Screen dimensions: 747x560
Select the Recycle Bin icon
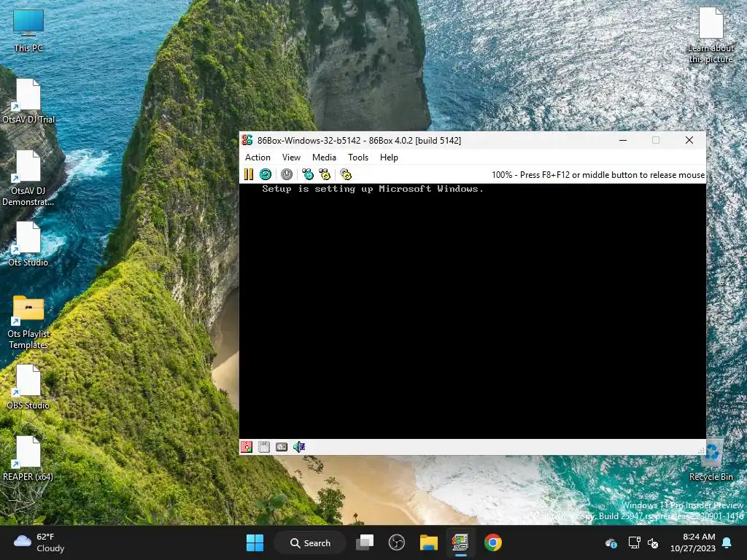pyautogui.click(x=711, y=459)
